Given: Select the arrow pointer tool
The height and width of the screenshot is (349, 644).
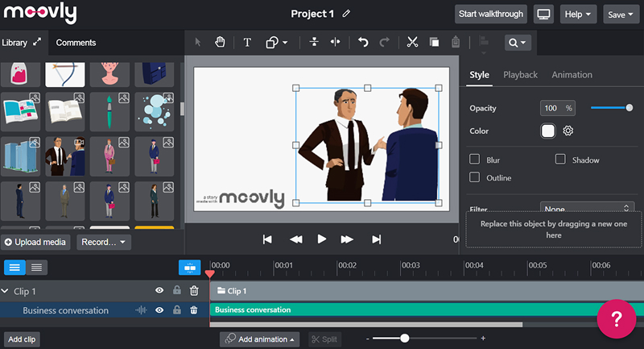Looking at the screenshot, I should pos(198,42).
